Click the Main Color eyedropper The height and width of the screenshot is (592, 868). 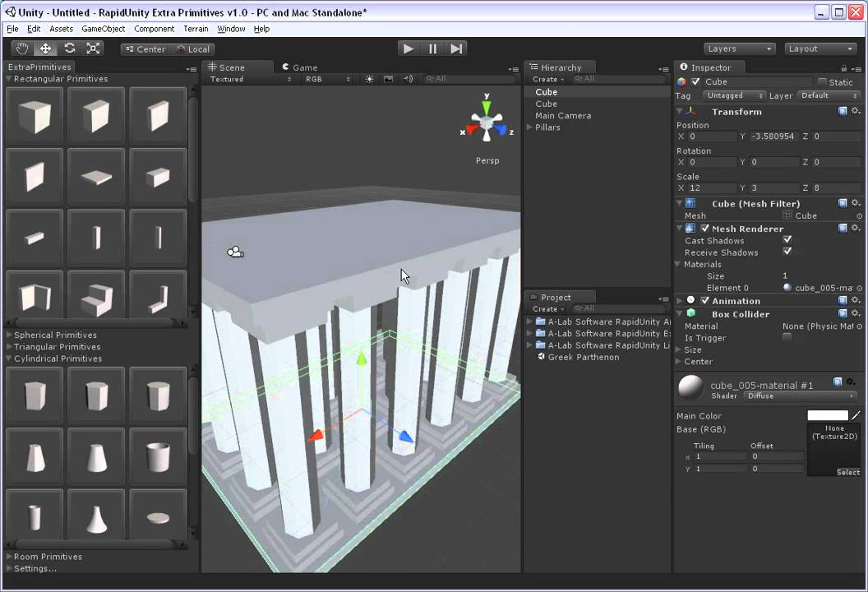click(856, 415)
